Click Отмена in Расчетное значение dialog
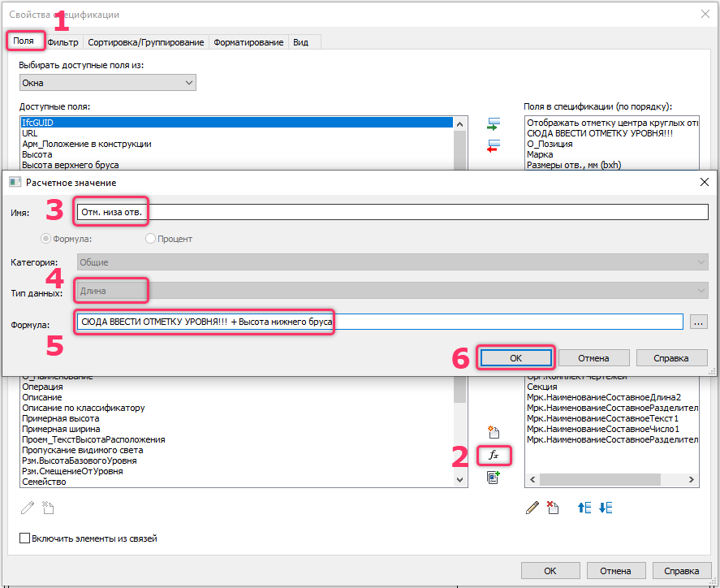This screenshot has height=588, width=720. [x=593, y=358]
